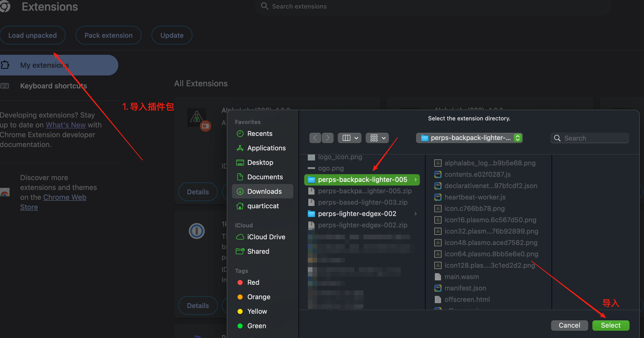Click the green Select button
The width and height of the screenshot is (644, 338).
[x=610, y=325]
